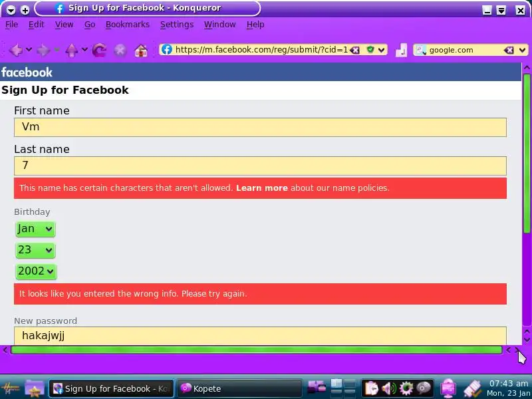Screen dimensions: 532x399
Task: Open the birthday year dropdown showing 2002
Action: pos(36,271)
